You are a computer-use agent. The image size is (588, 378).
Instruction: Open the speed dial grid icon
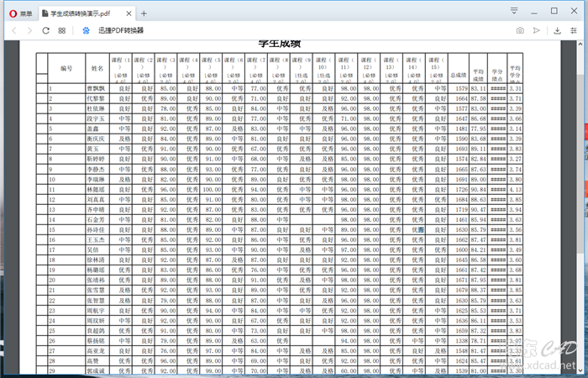(x=62, y=30)
